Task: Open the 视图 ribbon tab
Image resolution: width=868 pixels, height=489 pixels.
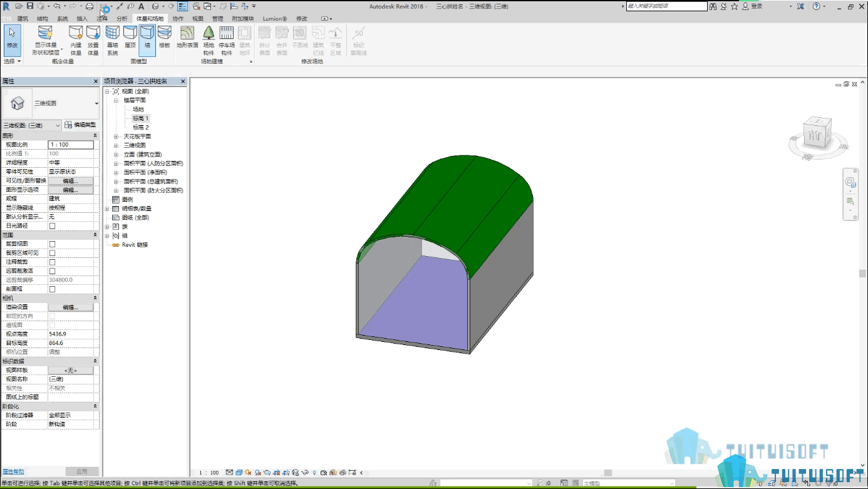Action: tap(198, 19)
